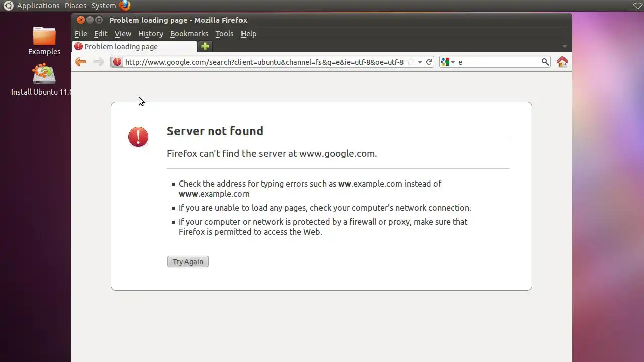Open the address bar history dropdown arrow

tap(420, 62)
